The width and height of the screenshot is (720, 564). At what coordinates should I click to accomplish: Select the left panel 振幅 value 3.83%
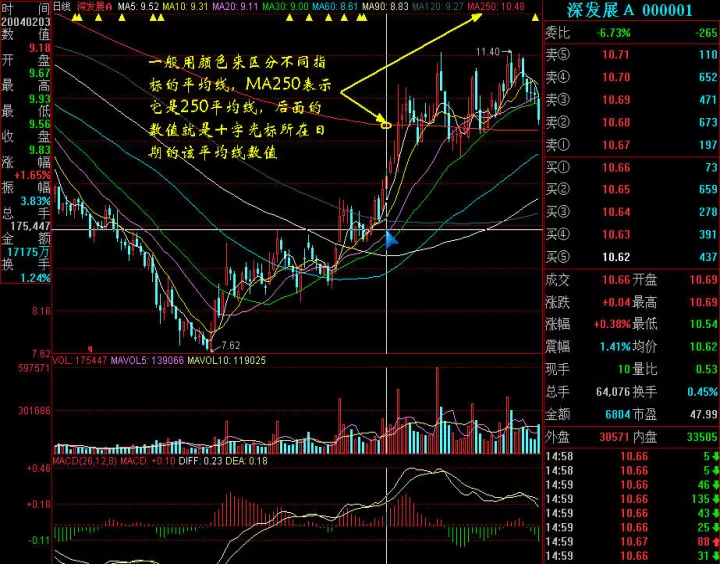(35, 201)
